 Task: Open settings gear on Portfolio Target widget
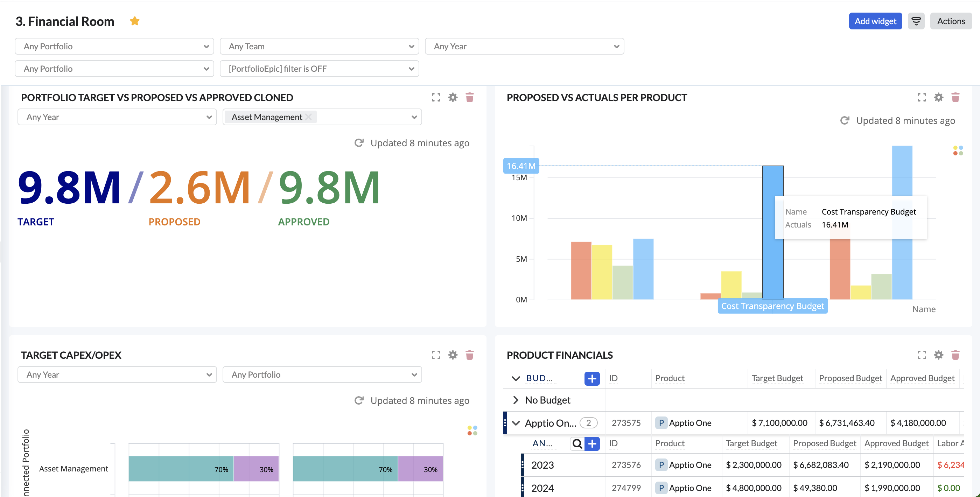tap(453, 97)
